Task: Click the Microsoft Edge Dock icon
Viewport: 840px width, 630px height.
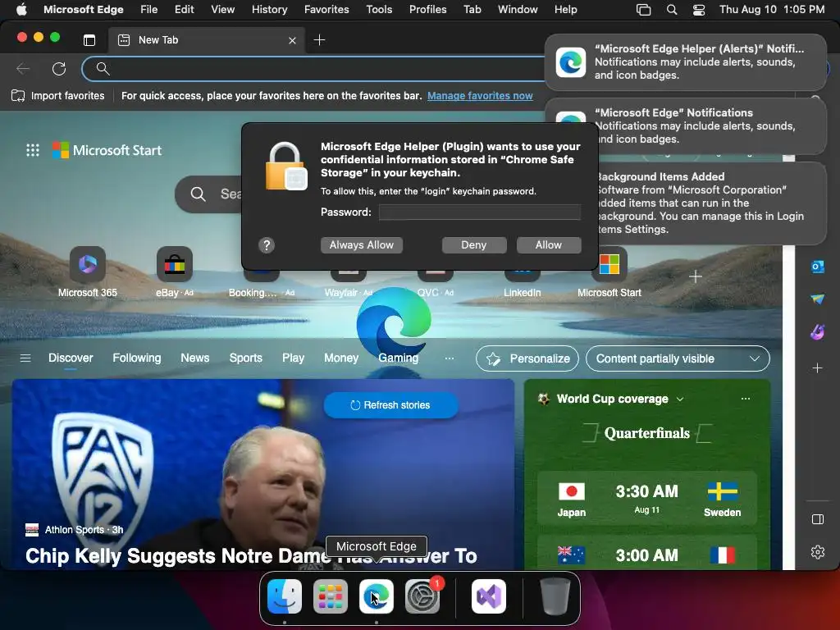Action: pyautogui.click(x=376, y=596)
